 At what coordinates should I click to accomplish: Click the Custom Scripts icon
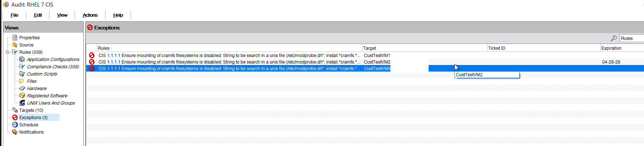[22, 74]
